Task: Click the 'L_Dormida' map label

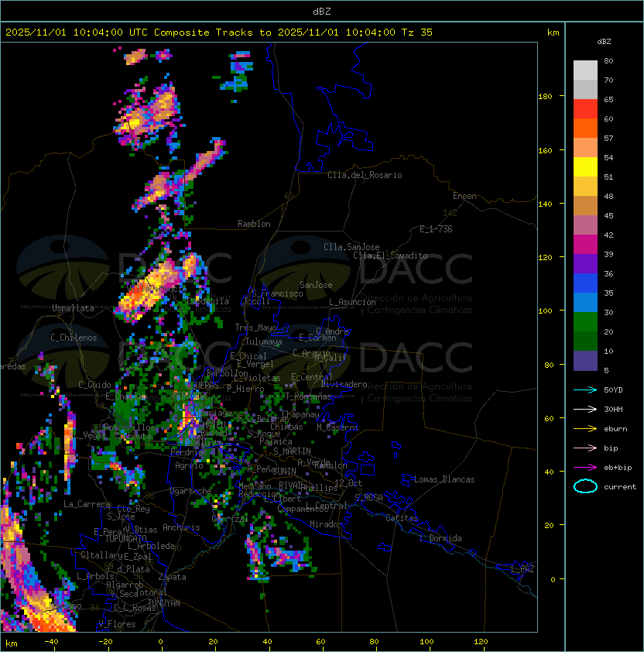Action: point(440,538)
